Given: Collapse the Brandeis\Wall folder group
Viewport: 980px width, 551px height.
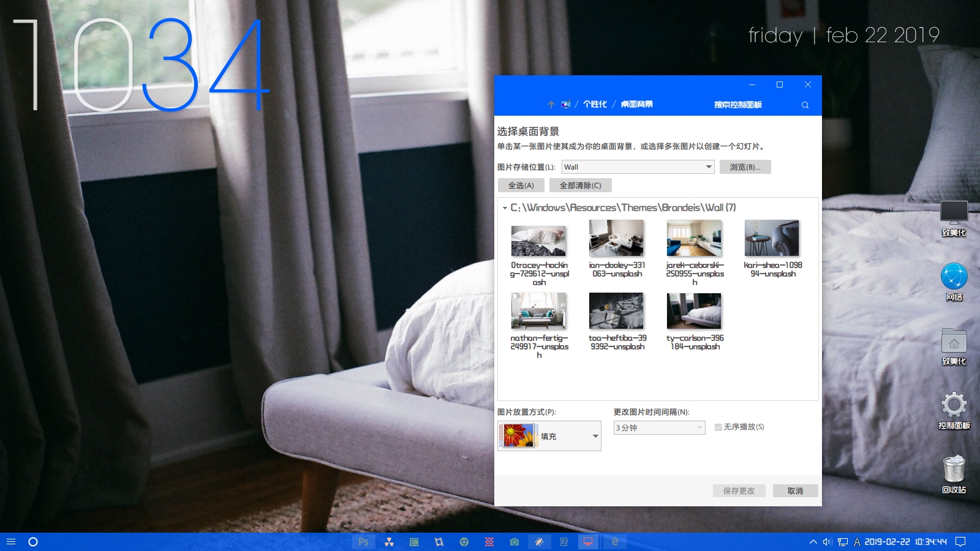Looking at the screenshot, I should click(x=505, y=208).
